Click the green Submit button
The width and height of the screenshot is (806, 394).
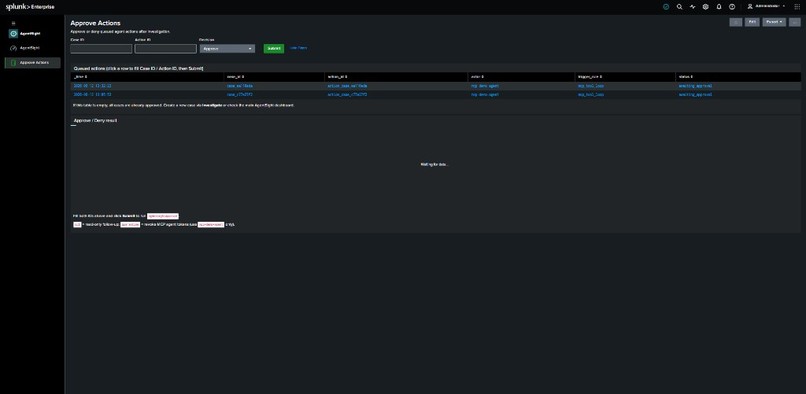point(274,48)
